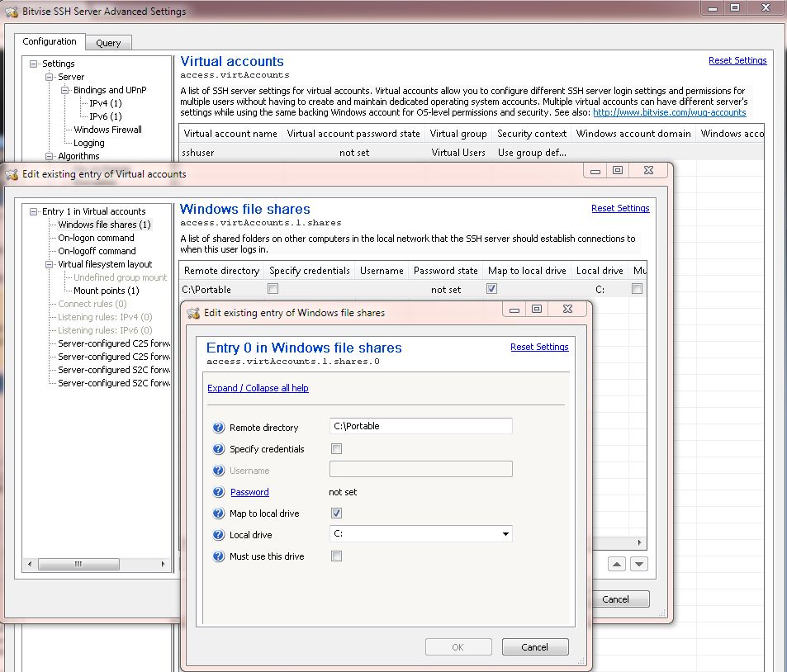787x672 pixels.
Task: Select Windows Firewall tree item
Action: point(107,130)
